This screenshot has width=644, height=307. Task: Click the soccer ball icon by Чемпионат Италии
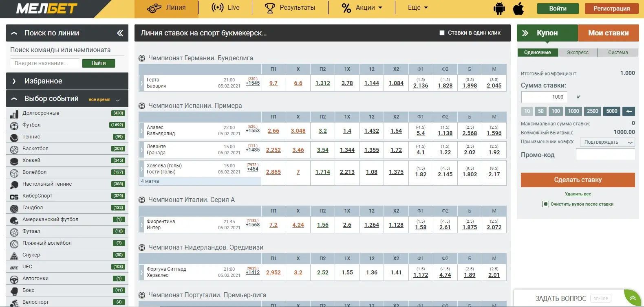(142, 200)
